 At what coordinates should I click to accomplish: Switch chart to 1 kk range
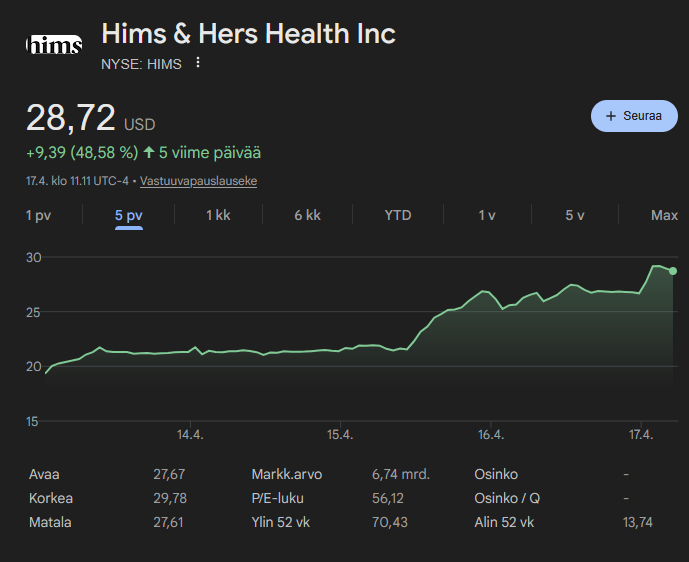click(218, 215)
